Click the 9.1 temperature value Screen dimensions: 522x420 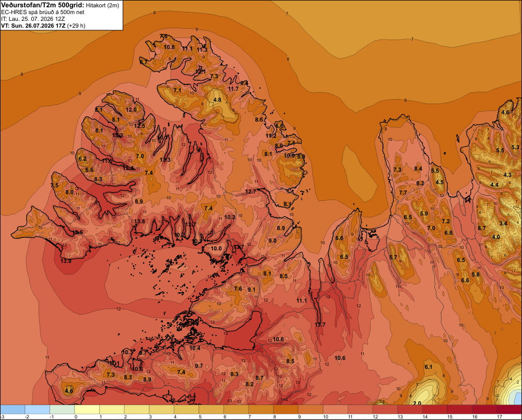252,290
